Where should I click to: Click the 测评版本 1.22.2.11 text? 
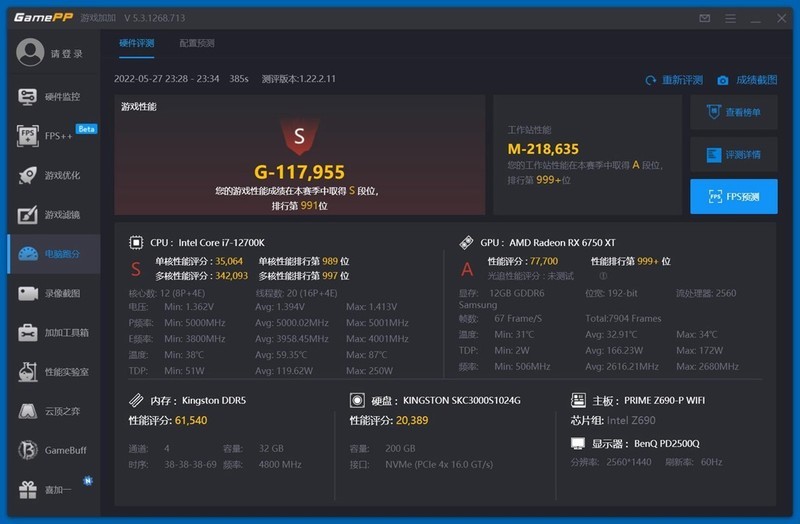click(x=298, y=79)
